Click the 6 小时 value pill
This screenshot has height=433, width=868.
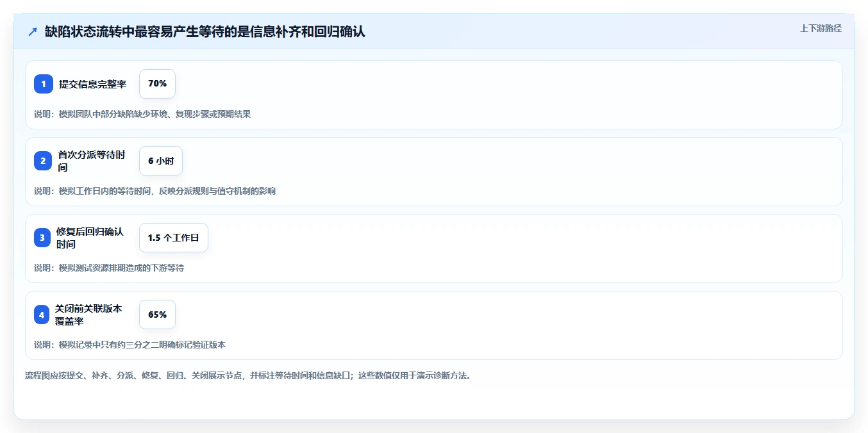(161, 161)
